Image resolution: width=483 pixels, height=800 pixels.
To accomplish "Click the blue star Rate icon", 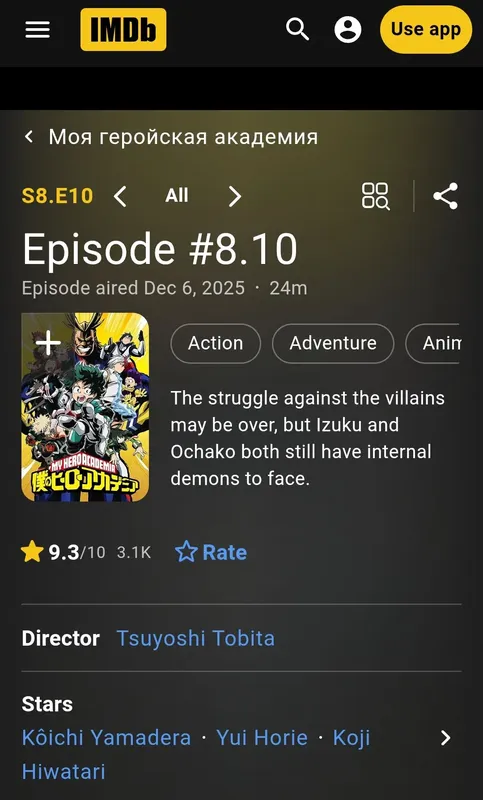I will click(186, 552).
